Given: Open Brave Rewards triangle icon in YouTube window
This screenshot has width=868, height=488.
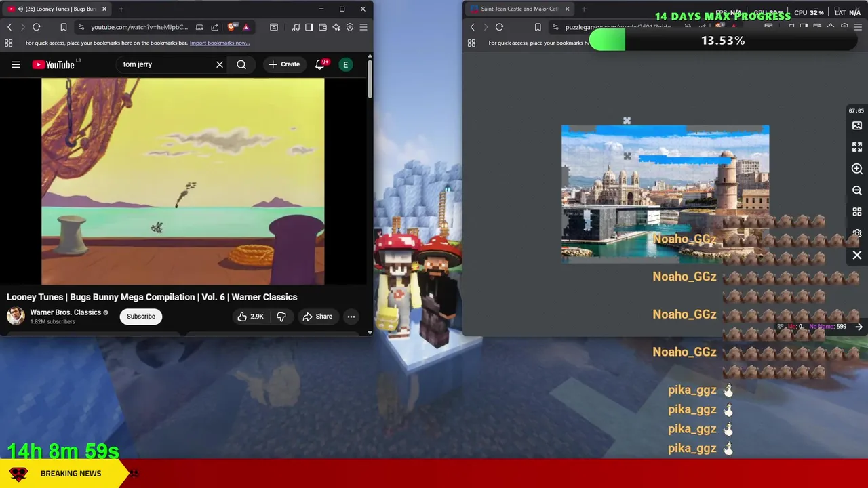Looking at the screenshot, I should [245, 27].
